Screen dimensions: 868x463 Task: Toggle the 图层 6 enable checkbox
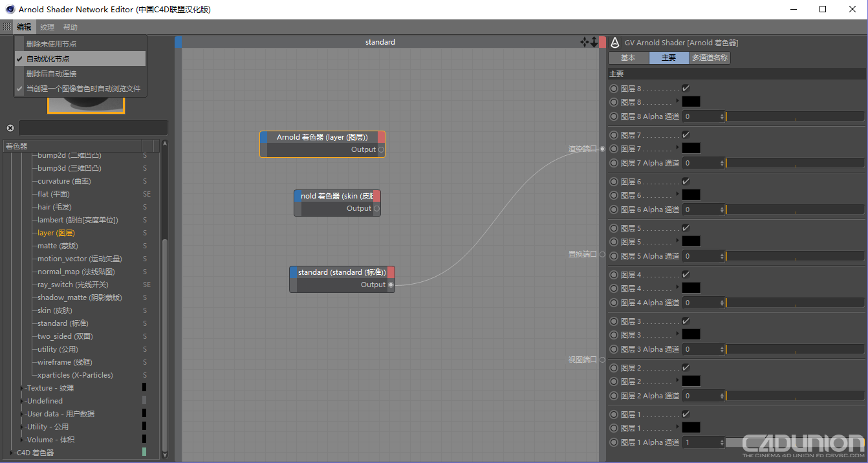coord(686,182)
